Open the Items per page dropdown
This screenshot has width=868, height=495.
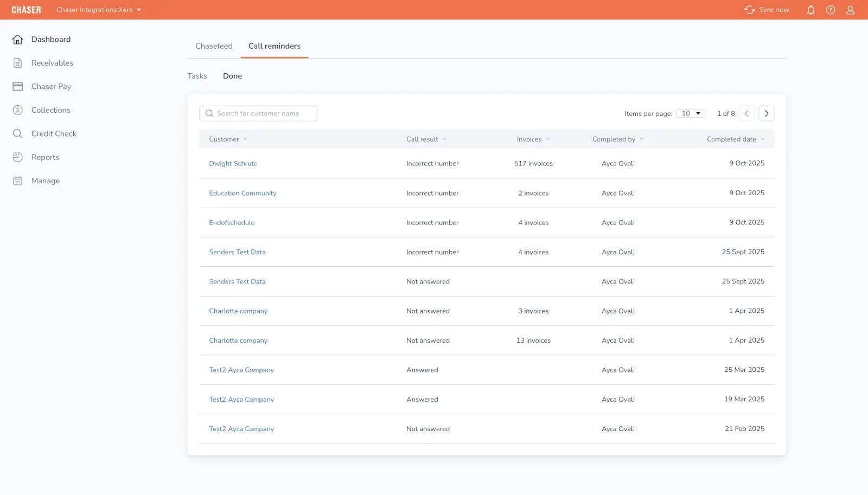pos(691,113)
